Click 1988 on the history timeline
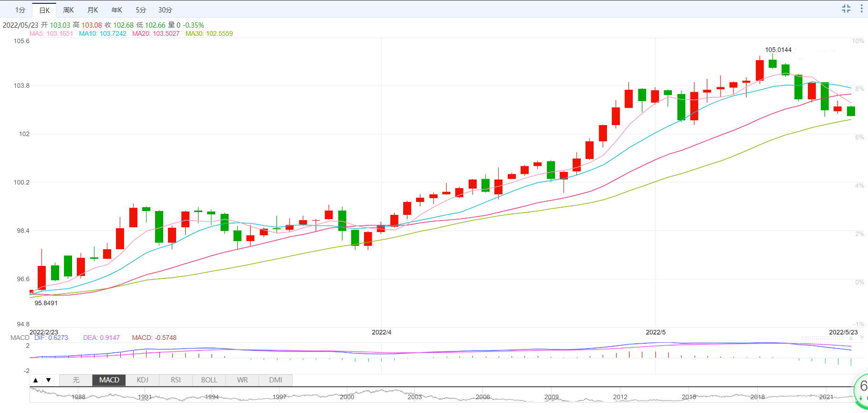The image size is (868, 413). (x=78, y=397)
